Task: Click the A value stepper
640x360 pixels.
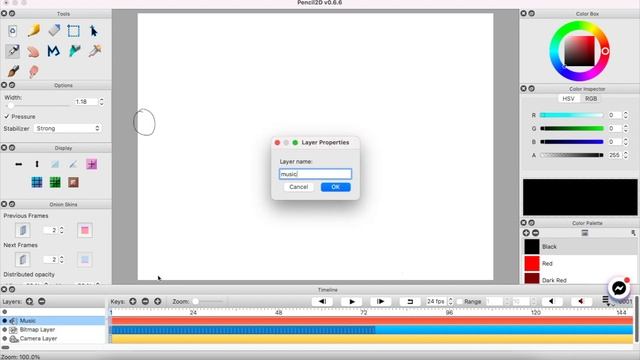Action: (625, 155)
